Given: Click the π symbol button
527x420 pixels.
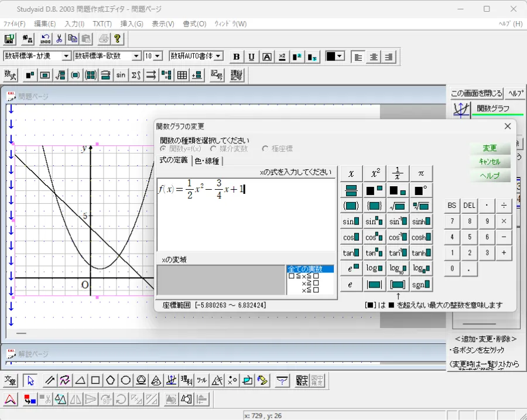Looking at the screenshot, I should coord(421,174).
